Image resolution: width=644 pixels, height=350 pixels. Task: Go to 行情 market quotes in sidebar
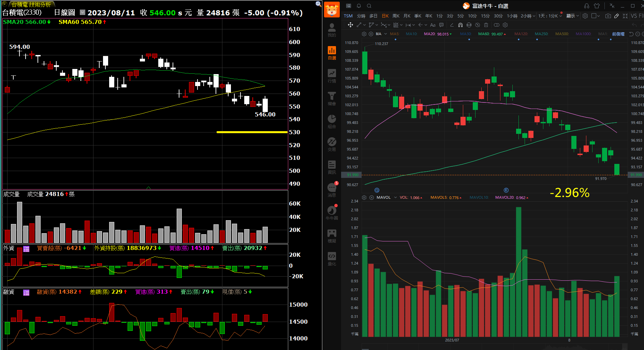[332, 76]
